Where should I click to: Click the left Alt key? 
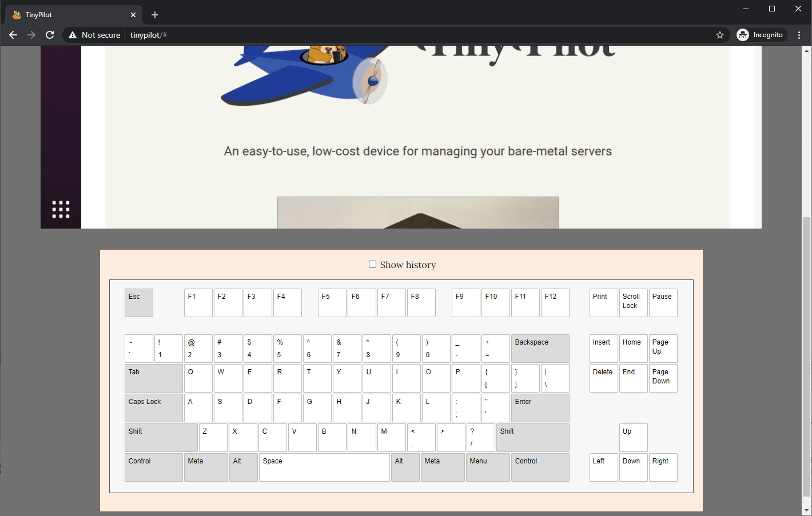[244, 467]
